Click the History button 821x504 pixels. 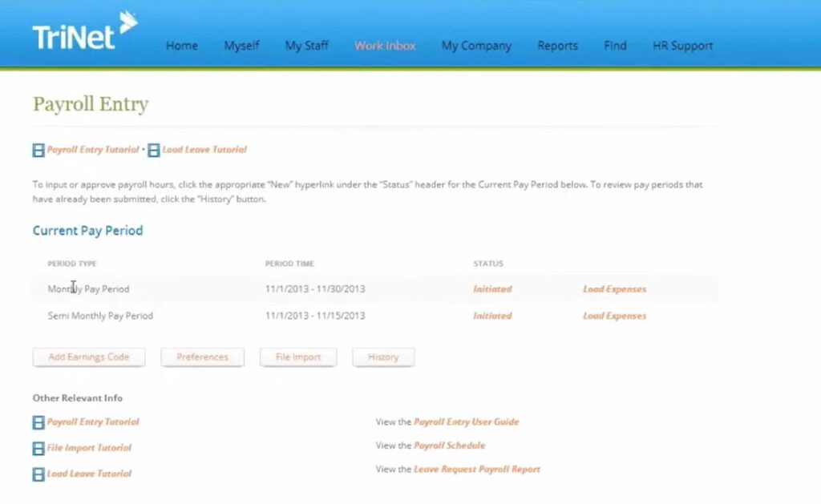tap(383, 357)
